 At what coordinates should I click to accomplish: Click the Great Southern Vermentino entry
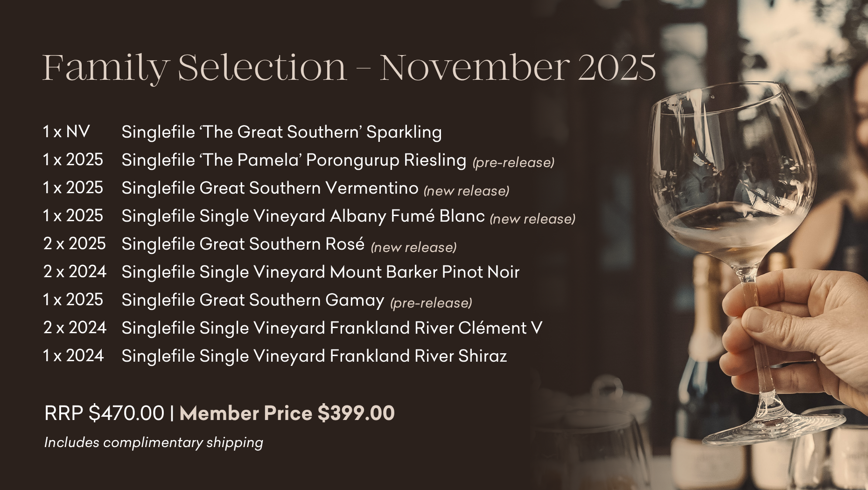270,188
